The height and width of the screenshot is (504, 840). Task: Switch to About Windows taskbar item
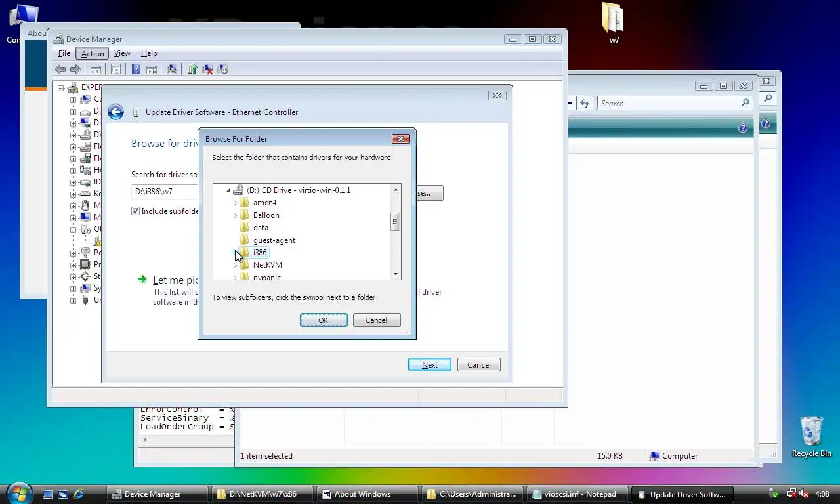pos(367,494)
